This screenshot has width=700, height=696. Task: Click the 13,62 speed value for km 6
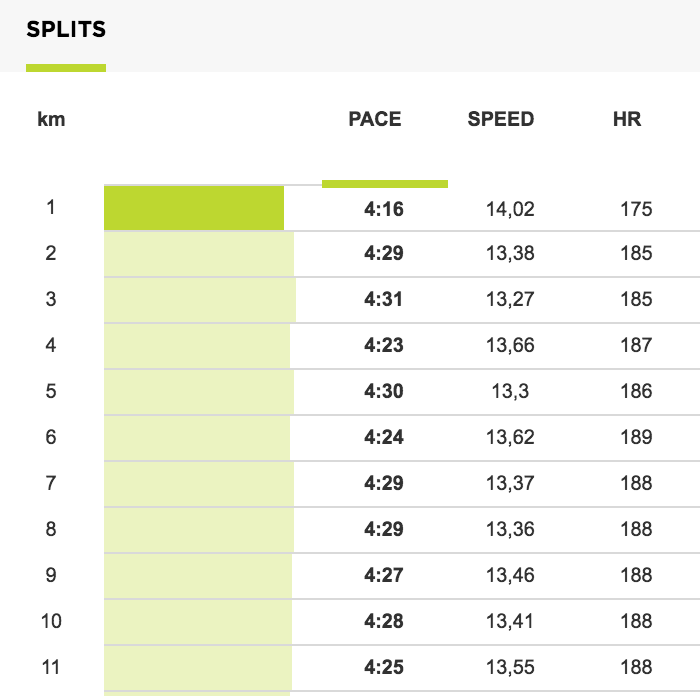(510, 437)
